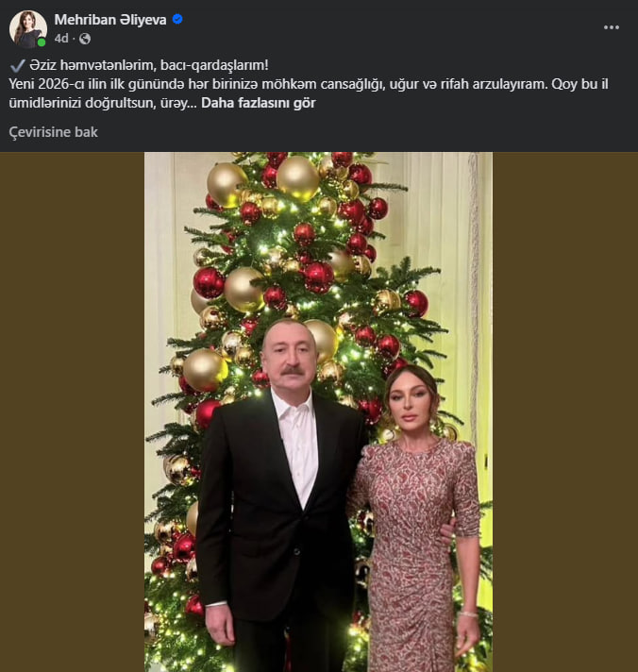Click Çevirisine bak to see translation

[x=53, y=132]
